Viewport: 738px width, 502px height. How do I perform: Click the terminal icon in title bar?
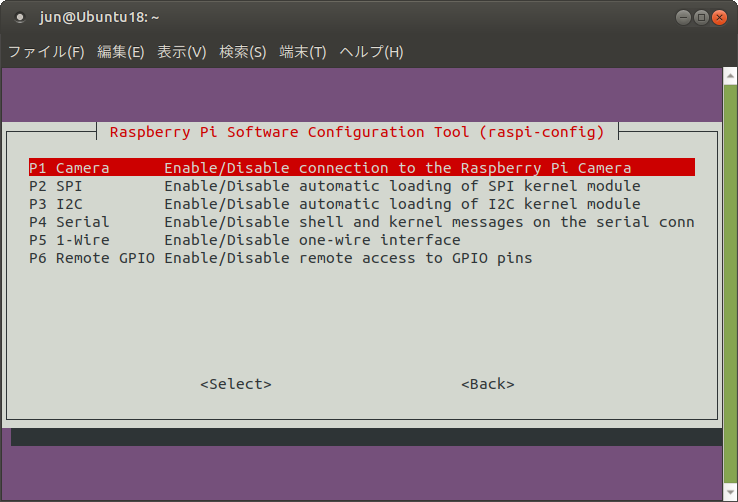20,17
